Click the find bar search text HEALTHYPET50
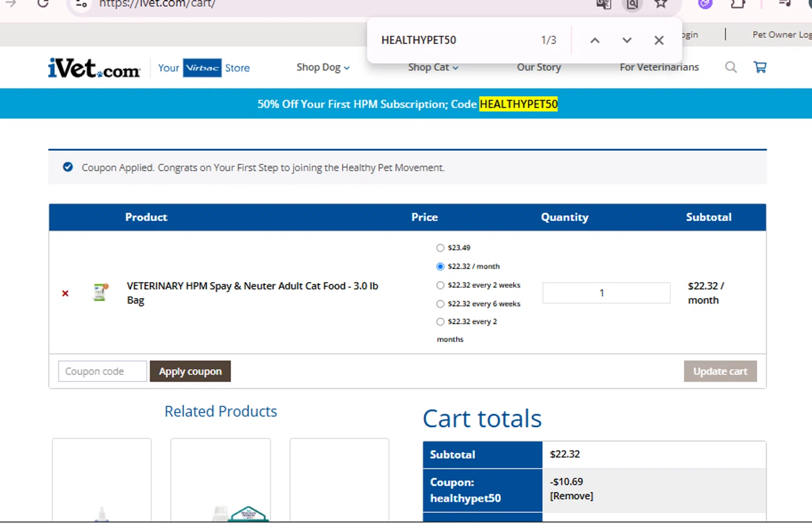Viewport: 812px width, 523px height. coord(418,40)
